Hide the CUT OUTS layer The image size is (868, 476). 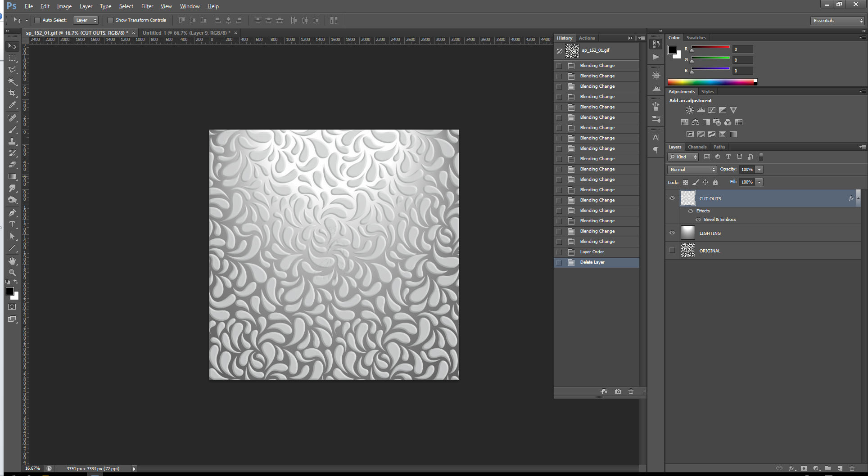[672, 198]
